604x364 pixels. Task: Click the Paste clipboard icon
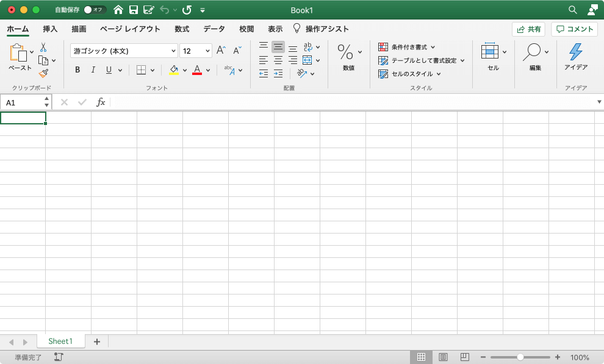pyautogui.click(x=19, y=52)
